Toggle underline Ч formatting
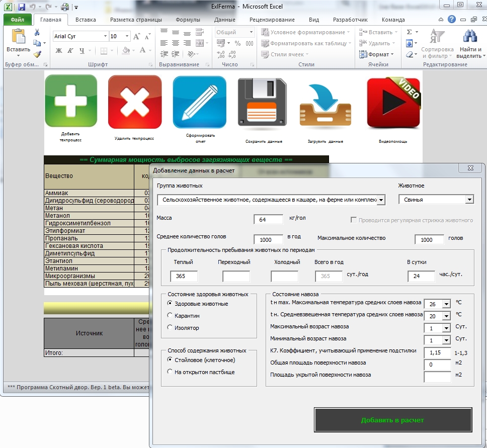This screenshot has width=487, height=448. pyautogui.click(x=82, y=51)
